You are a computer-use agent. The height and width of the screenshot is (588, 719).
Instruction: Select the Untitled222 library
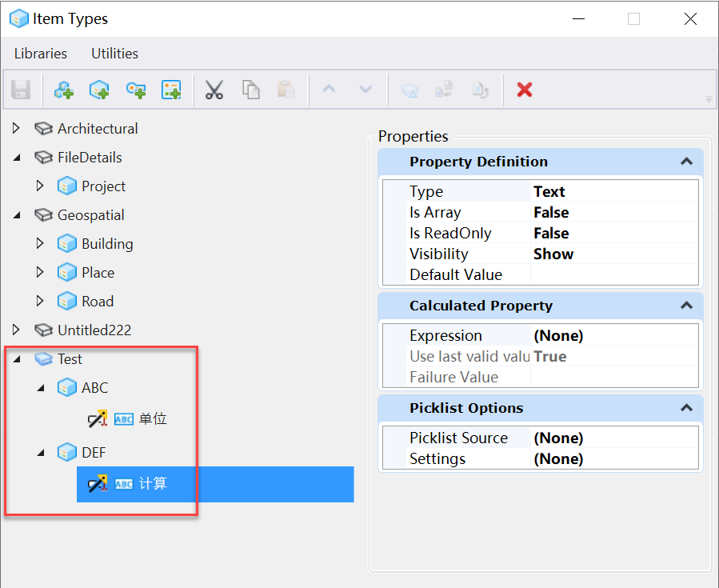(94, 330)
